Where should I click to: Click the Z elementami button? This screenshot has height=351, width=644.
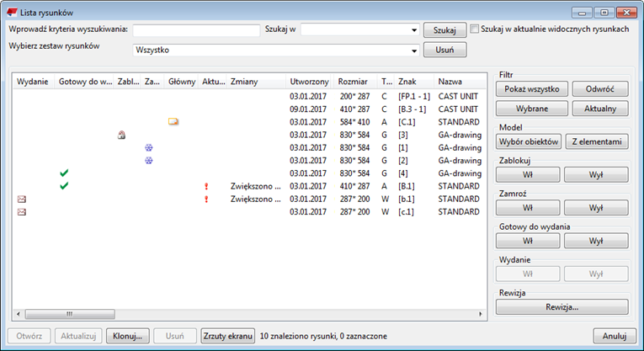pos(597,141)
